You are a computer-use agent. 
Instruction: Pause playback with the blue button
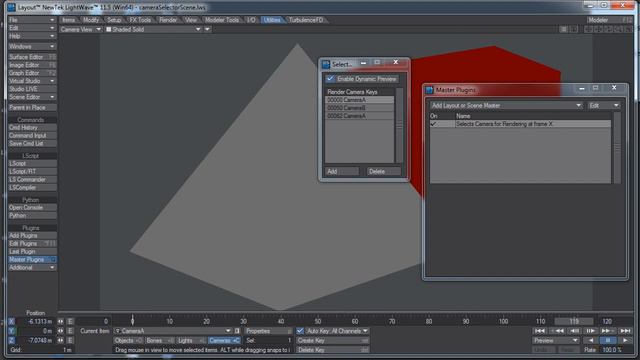click(x=608, y=340)
